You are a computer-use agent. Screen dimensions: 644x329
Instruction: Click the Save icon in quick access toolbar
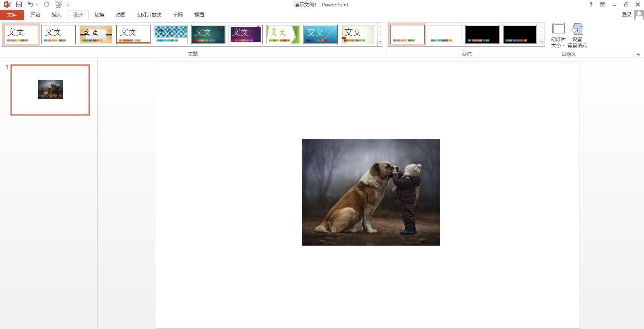click(19, 4)
